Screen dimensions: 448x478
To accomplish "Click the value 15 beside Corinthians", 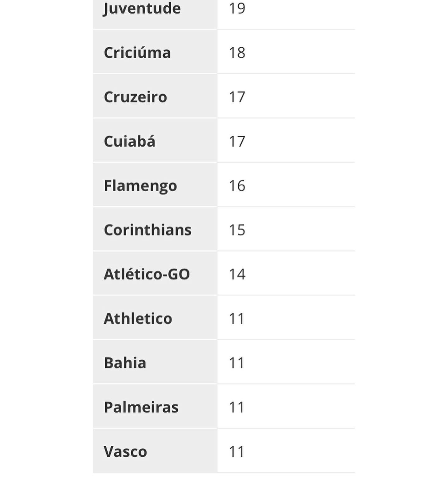I will (x=237, y=230).
